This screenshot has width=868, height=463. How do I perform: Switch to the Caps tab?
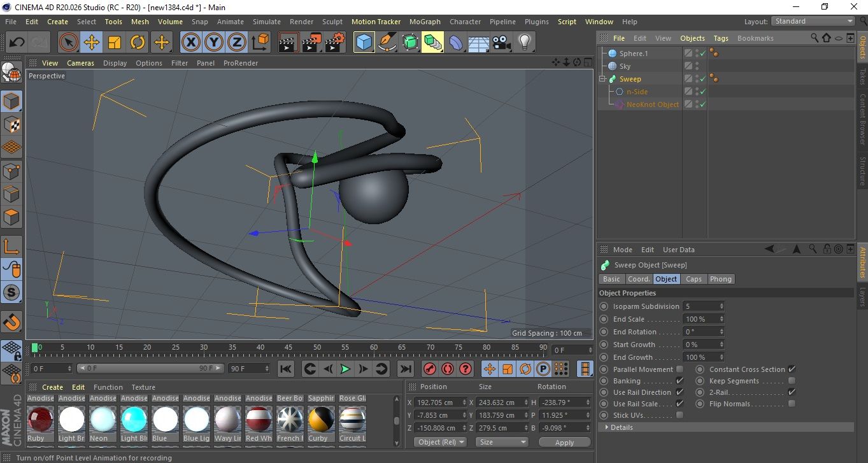(694, 279)
